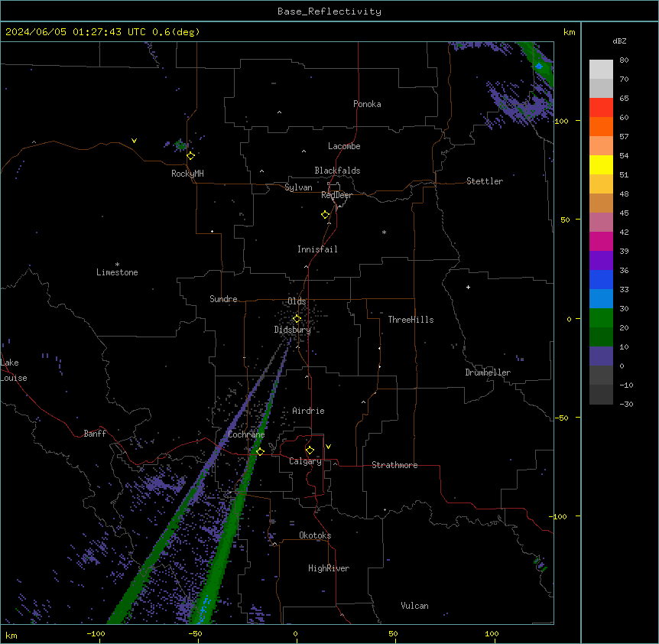
Task: Select the Lacombe city label
Action: pyautogui.click(x=344, y=146)
